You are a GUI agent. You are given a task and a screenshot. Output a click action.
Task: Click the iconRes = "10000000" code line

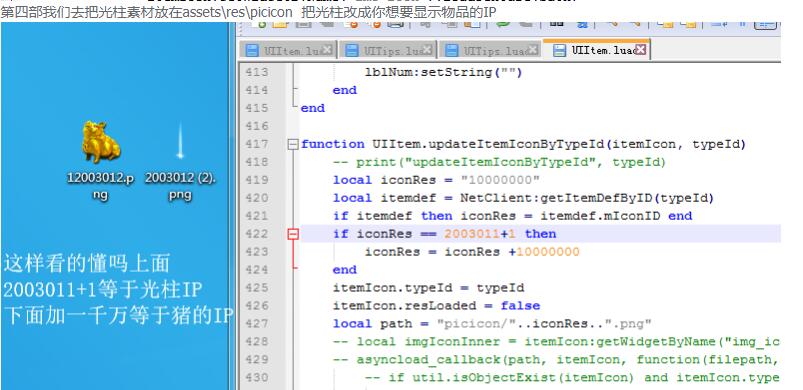click(x=436, y=180)
